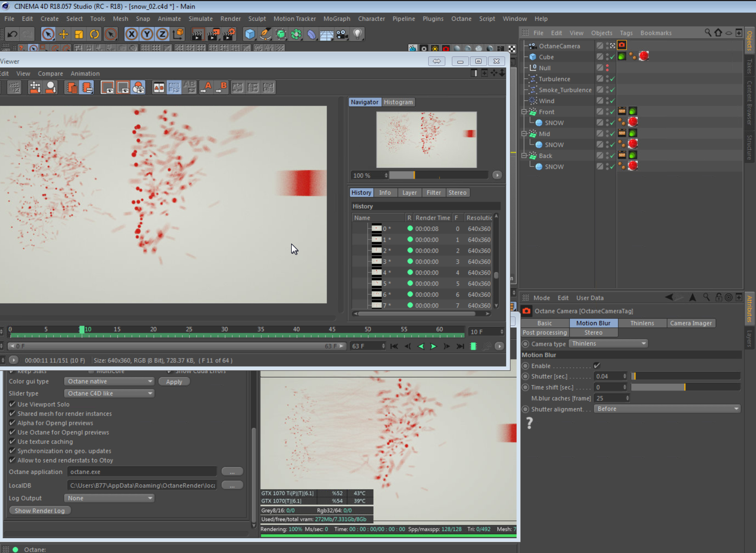This screenshot has height=553, width=756.
Task: Collapse the Front cloner in the object tree
Action: click(x=524, y=112)
